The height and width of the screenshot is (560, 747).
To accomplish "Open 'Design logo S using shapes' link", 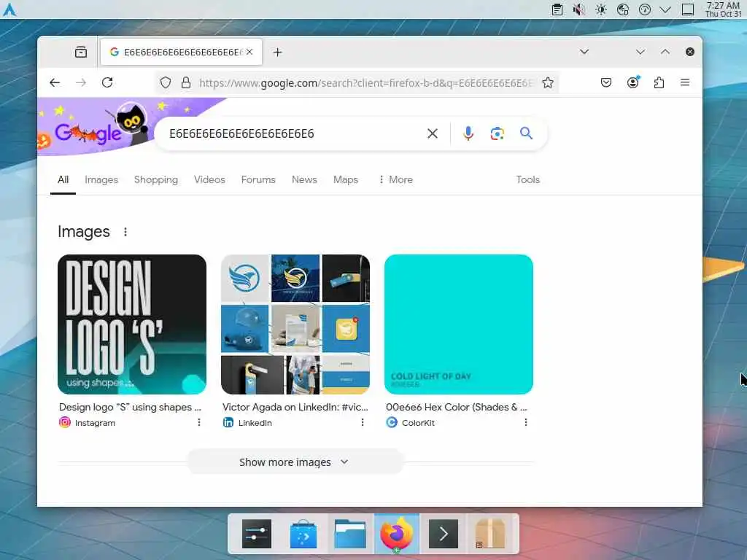I will pyautogui.click(x=130, y=407).
